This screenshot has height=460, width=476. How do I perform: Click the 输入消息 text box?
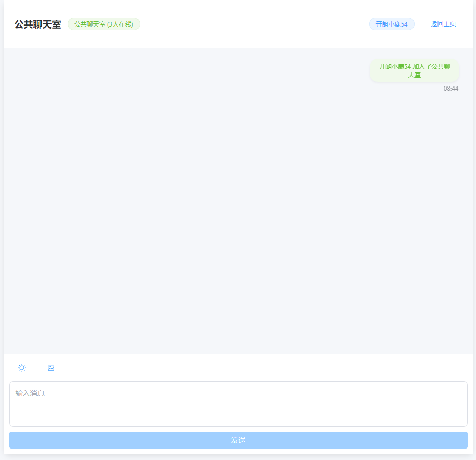click(x=238, y=404)
